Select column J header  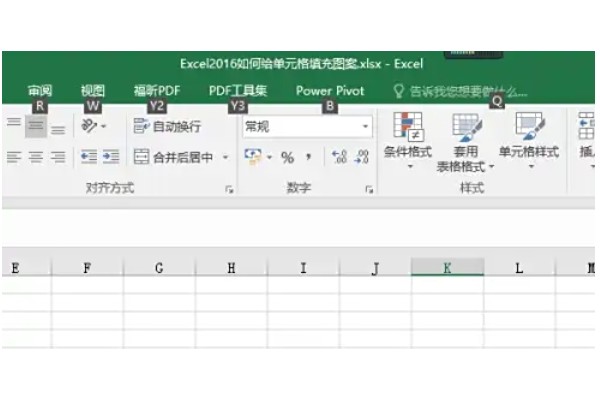pyautogui.click(x=375, y=268)
